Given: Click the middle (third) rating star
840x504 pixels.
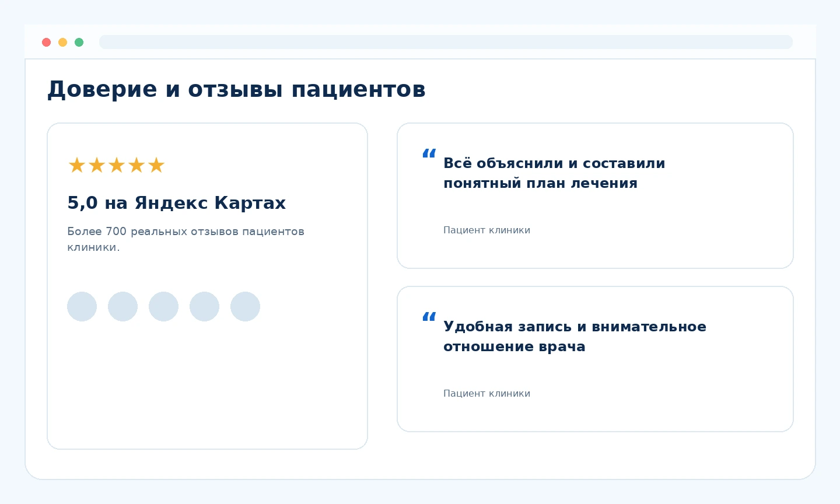Looking at the screenshot, I should [117, 165].
